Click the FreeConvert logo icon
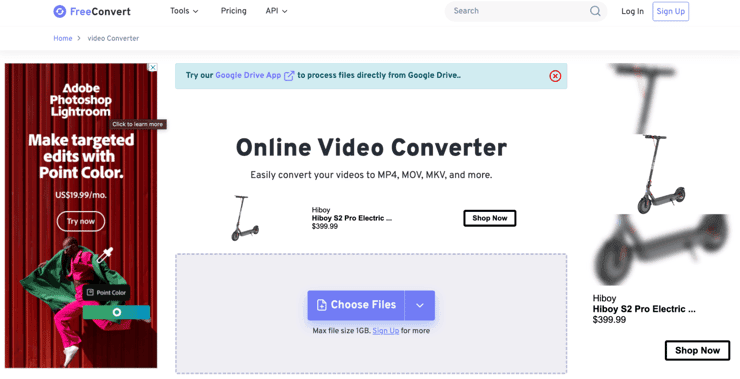The height and width of the screenshot is (379, 740). (x=59, y=11)
